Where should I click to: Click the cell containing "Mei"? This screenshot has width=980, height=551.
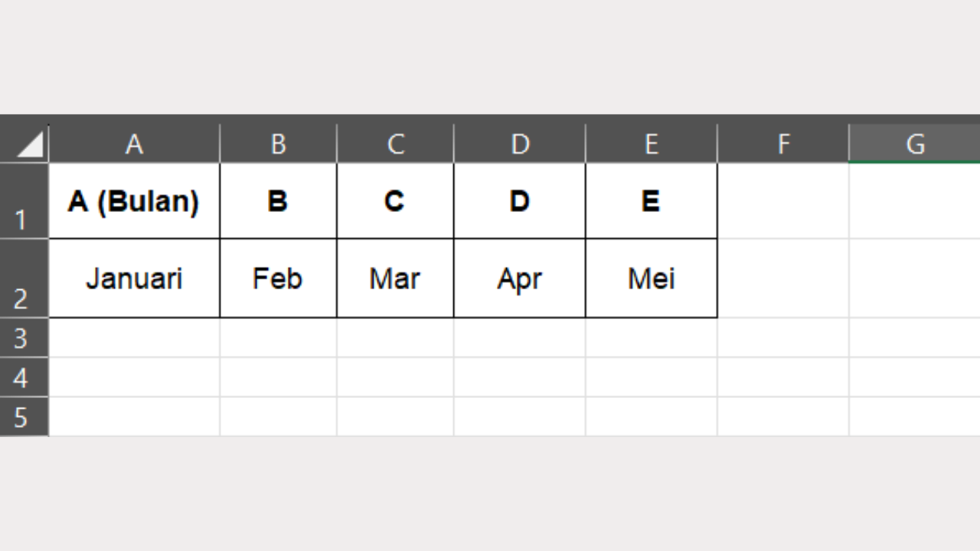(652, 279)
